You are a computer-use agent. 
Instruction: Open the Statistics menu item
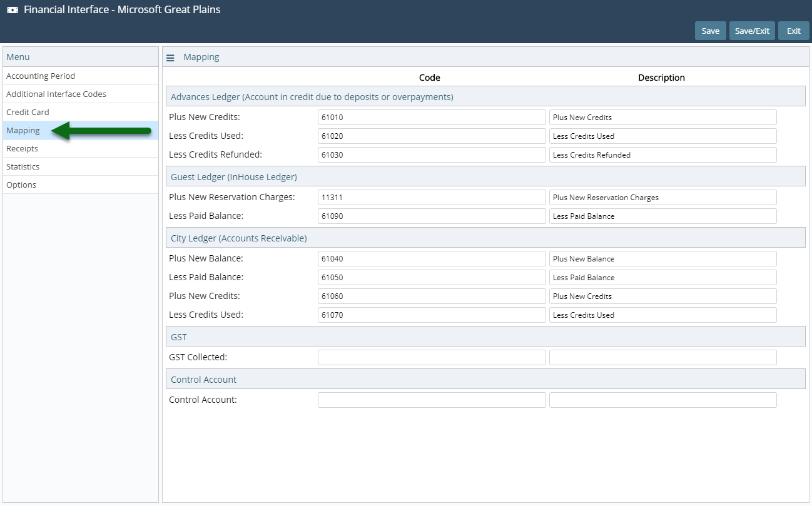81,166
